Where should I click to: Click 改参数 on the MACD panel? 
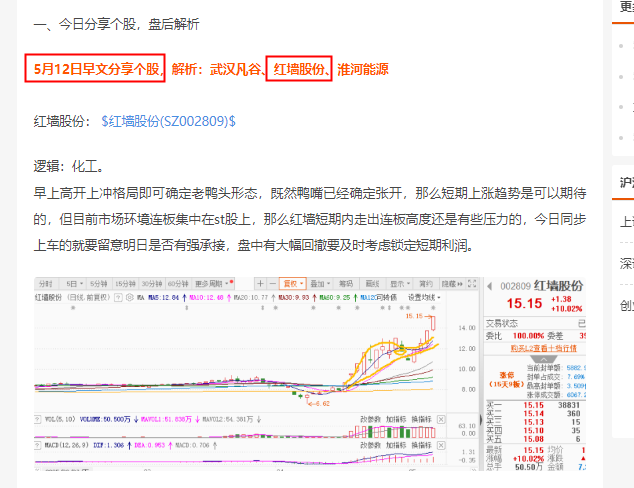(370, 445)
